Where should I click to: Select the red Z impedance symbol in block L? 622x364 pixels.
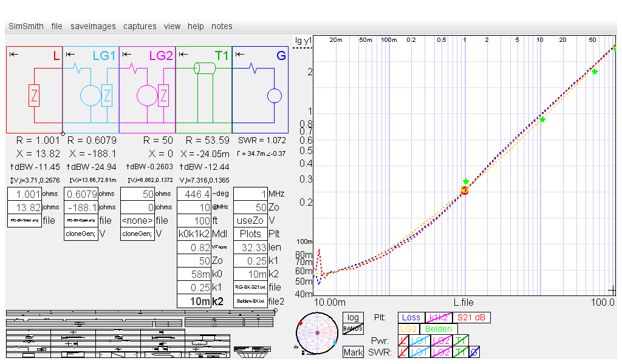point(34,95)
